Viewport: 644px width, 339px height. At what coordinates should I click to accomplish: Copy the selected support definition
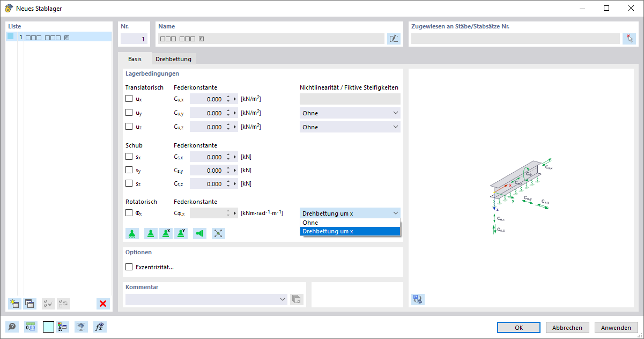click(30, 304)
